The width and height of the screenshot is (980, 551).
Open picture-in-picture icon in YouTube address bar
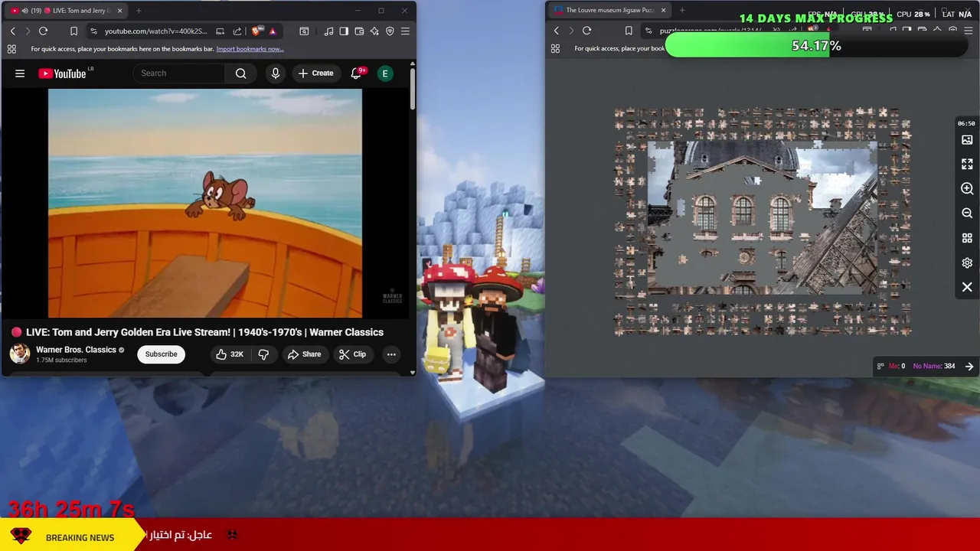(x=220, y=31)
